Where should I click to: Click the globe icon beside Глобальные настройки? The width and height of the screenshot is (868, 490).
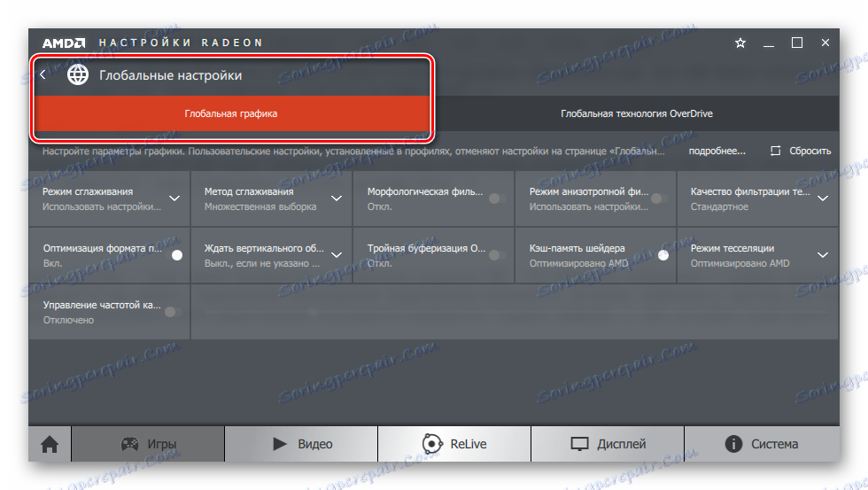pyautogui.click(x=78, y=74)
